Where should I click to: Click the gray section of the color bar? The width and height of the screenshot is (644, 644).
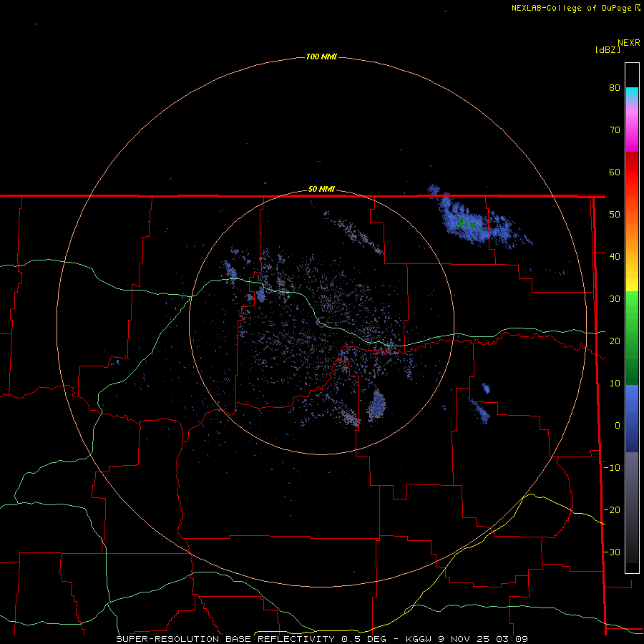[632, 507]
